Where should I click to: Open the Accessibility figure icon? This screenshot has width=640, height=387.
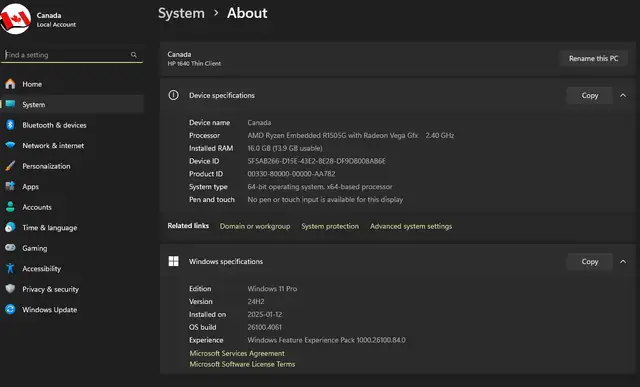coord(10,268)
